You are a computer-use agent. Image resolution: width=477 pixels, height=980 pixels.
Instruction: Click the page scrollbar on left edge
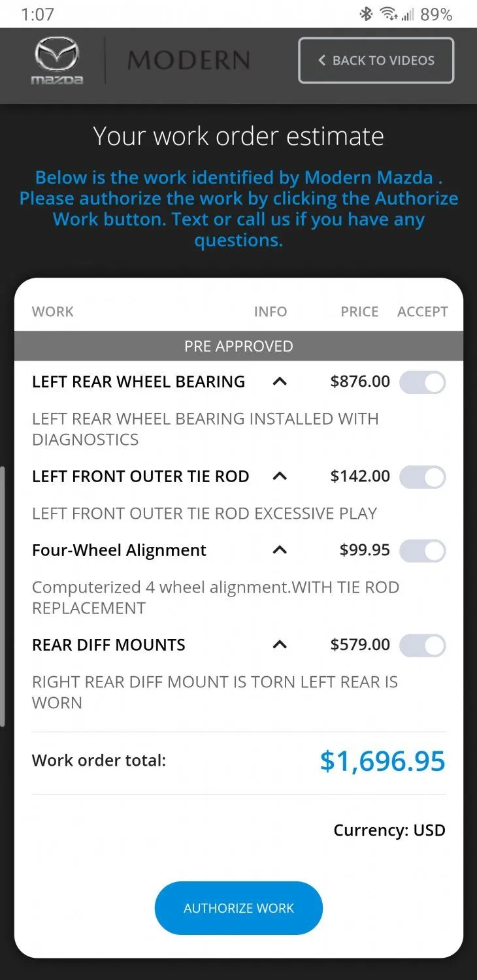(3, 596)
